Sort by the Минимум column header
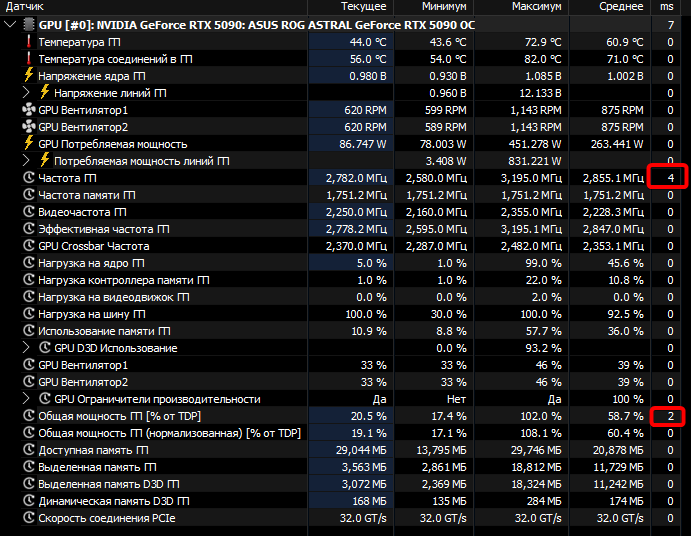The width and height of the screenshot is (691, 536). click(434, 7)
